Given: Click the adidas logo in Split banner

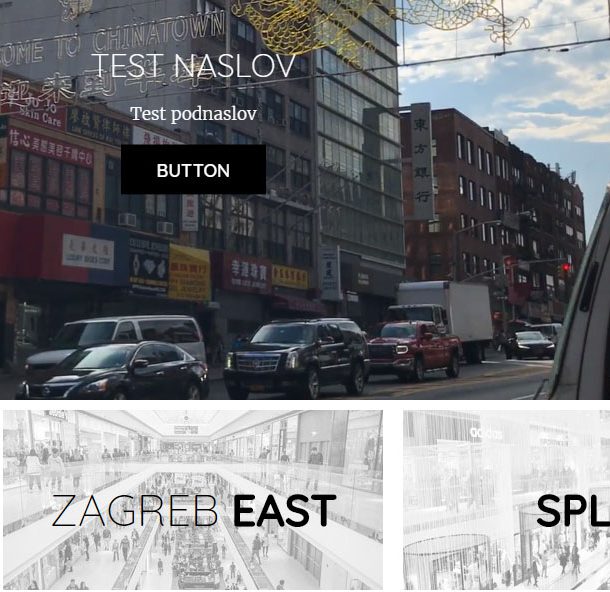Looking at the screenshot, I should 485,433.
